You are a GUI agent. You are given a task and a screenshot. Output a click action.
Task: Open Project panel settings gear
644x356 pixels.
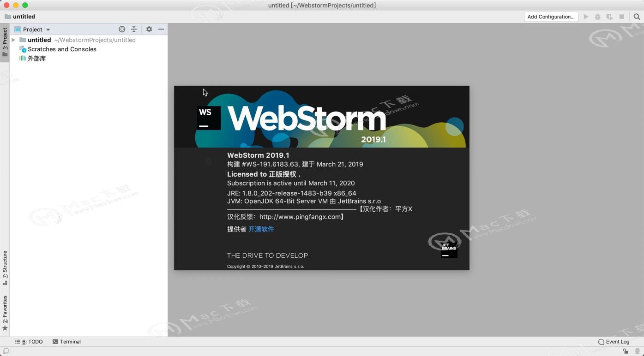coord(149,29)
